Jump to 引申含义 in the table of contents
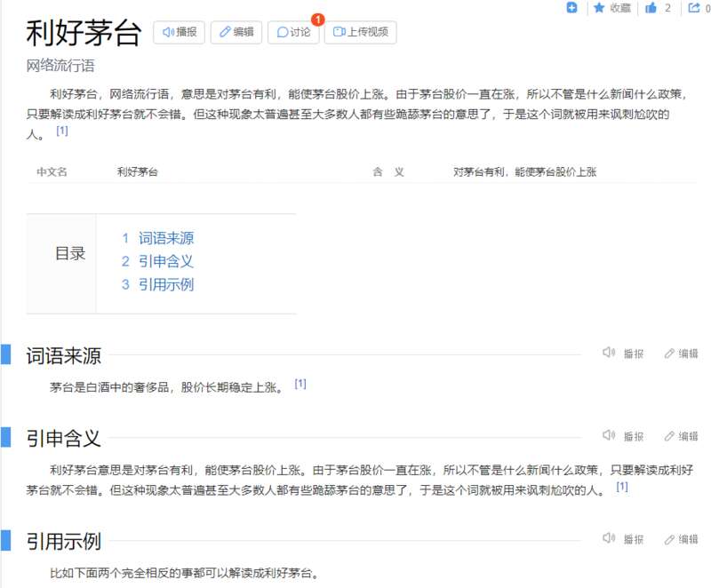This screenshot has height=588, width=711. (166, 261)
